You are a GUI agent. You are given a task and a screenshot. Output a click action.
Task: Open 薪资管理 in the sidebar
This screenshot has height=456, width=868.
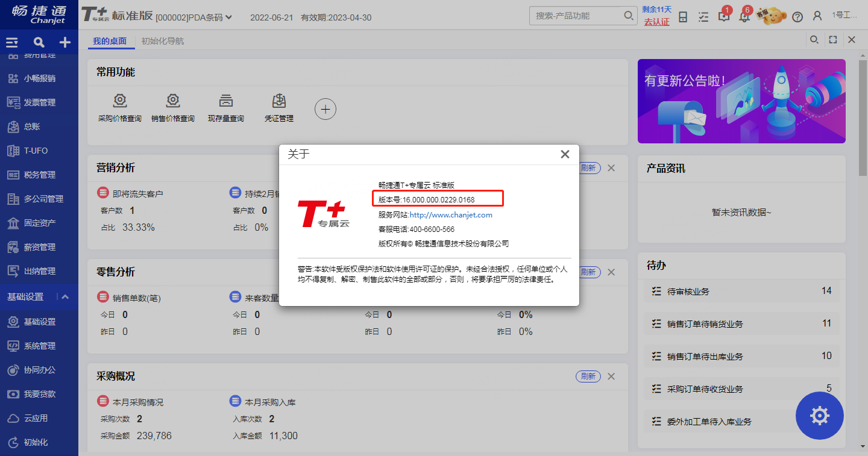coord(39,247)
